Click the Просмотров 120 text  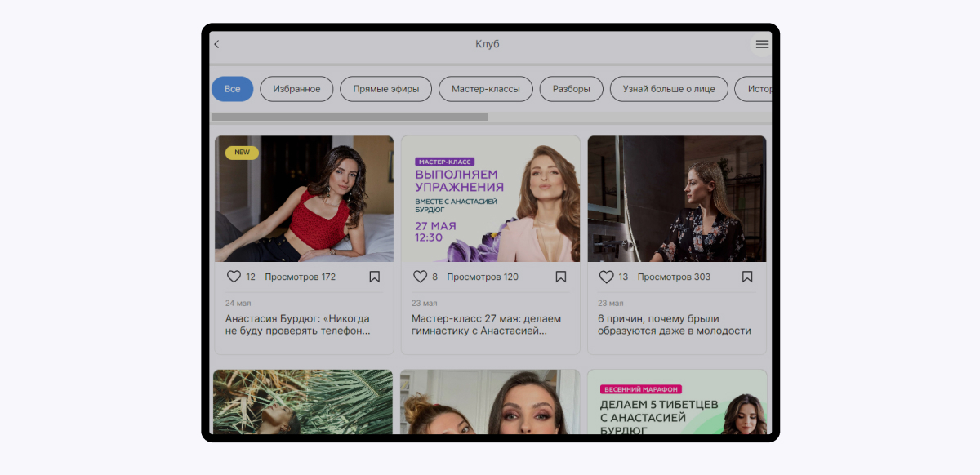point(483,277)
